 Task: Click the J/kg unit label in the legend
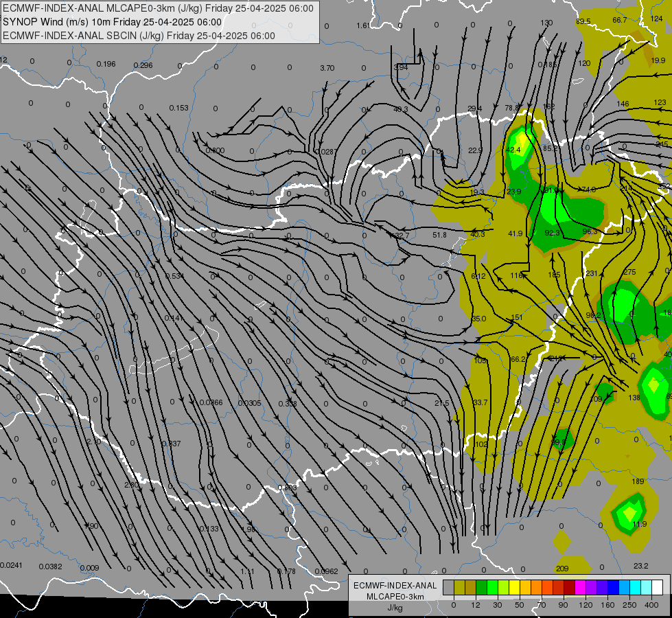[x=395, y=608]
